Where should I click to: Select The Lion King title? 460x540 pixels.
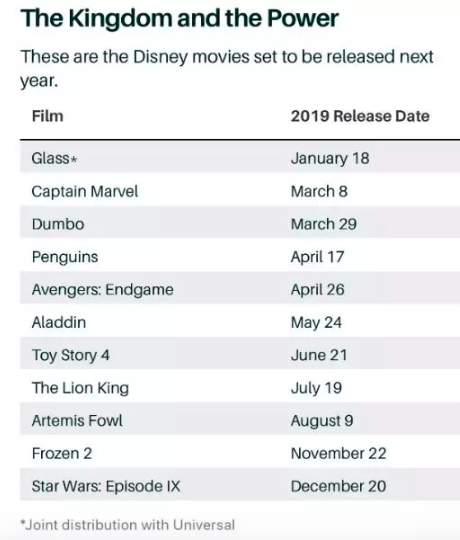[x=80, y=388]
